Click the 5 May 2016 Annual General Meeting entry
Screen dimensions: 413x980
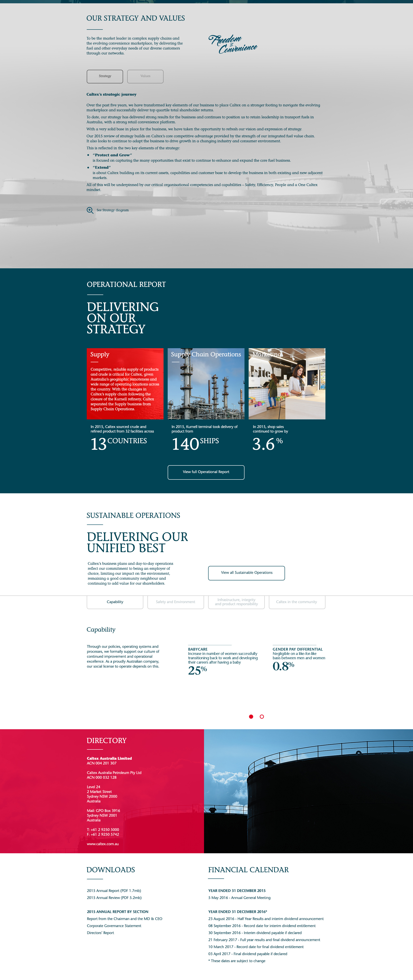click(x=239, y=897)
